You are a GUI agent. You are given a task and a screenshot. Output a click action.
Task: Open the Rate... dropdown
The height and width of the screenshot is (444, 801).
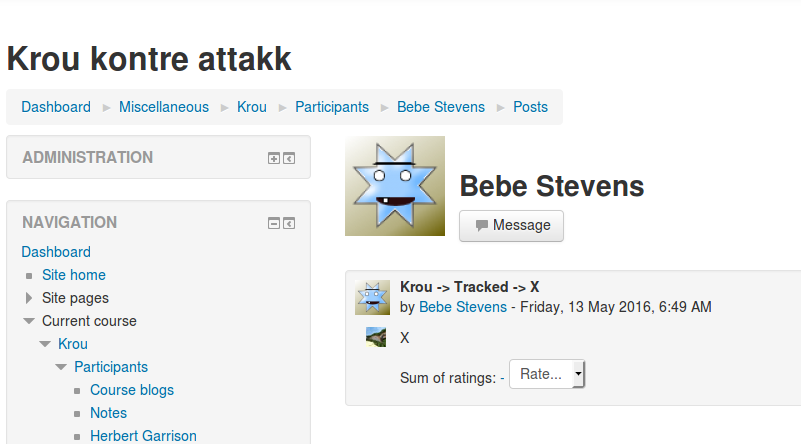coord(547,374)
